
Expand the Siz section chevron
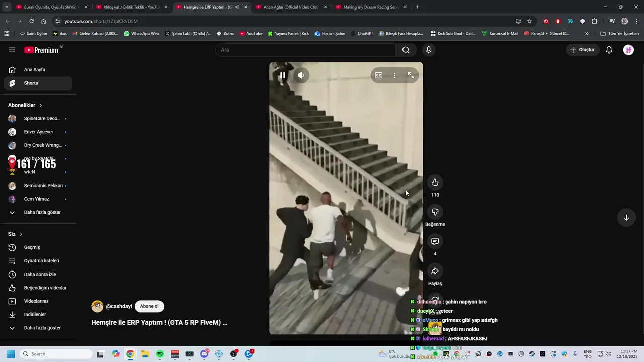tap(21, 234)
